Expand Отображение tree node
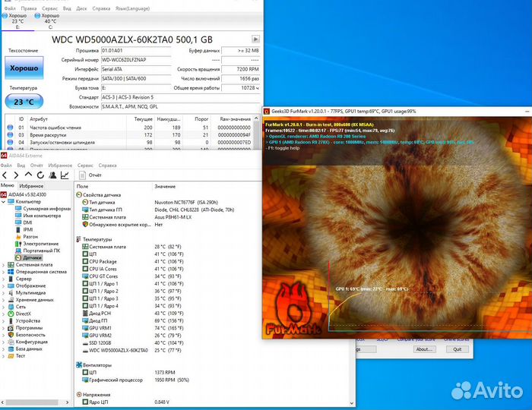 coord(3,285)
